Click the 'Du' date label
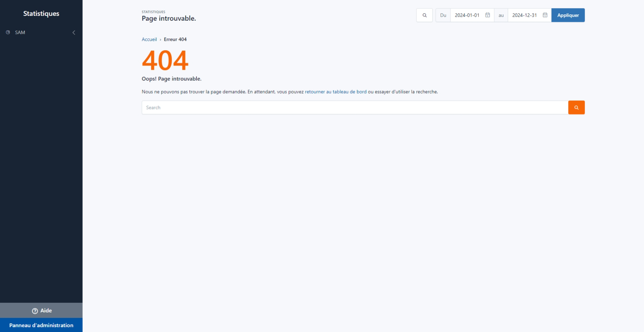The height and width of the screenshot is (332, 644). tap(443, 15)
